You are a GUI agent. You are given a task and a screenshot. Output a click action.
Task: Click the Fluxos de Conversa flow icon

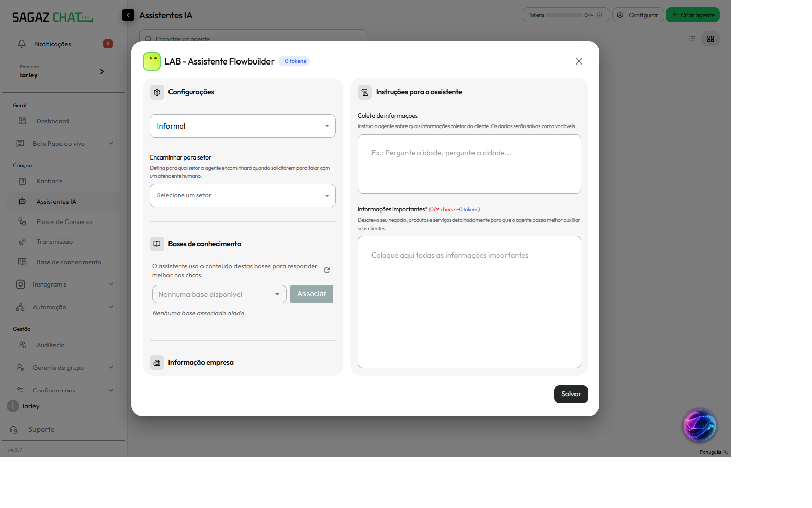tap(22, 221)
